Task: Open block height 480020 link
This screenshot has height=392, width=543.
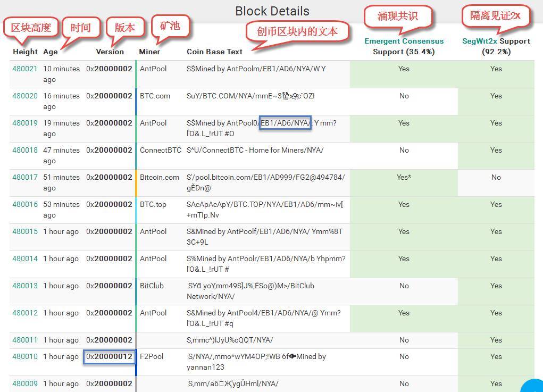Action: point(25,96)
